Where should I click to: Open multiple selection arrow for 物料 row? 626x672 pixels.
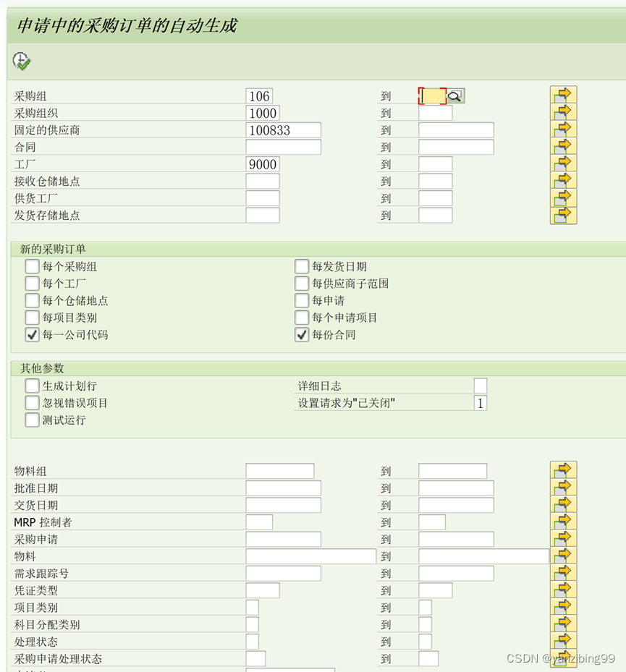click(563, 556)
